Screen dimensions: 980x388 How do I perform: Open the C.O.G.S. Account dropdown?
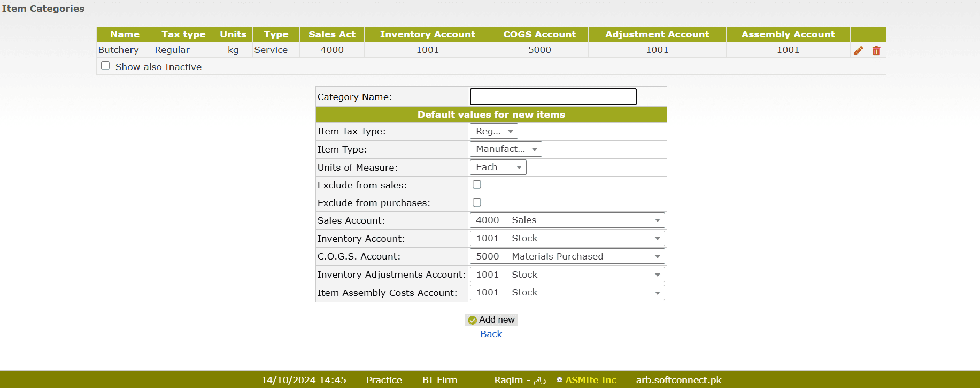(x=567, y=257)
